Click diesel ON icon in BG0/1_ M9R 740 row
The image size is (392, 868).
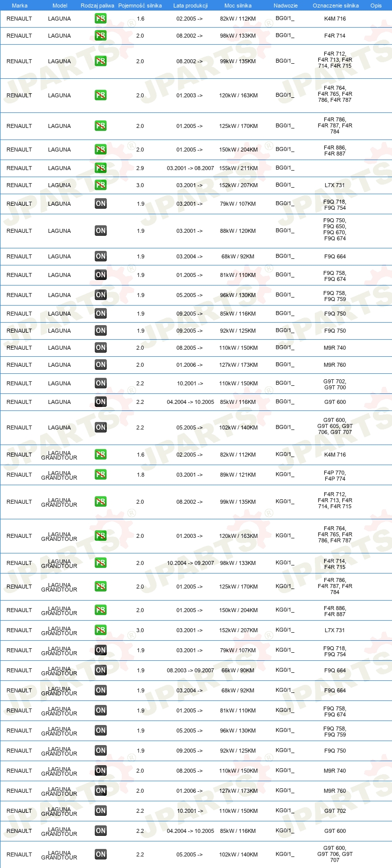click(101, 348)
